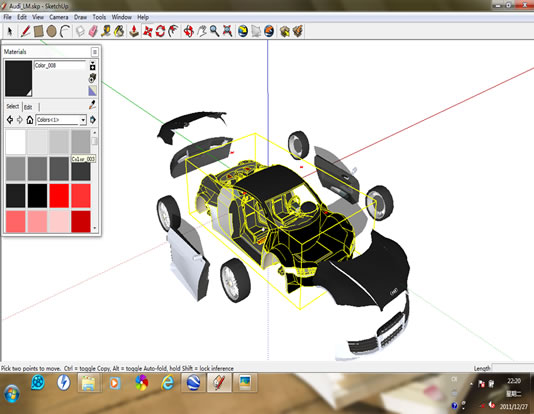Toggle the terrain icon in the toolbar
534x414 pixels.
pos(256,31)
